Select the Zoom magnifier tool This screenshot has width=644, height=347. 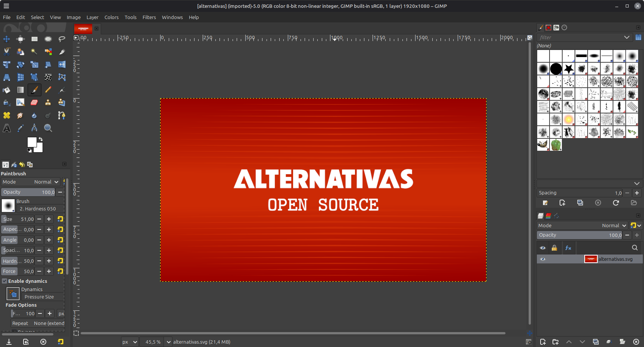point(48,128)
